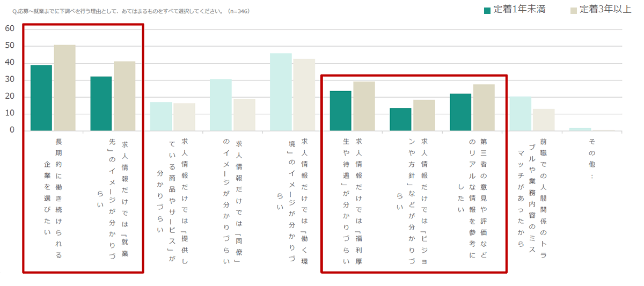Select the beige bar for 就業先のイメージ
This screenshot has height=286, width=644.
pos(125,97)
